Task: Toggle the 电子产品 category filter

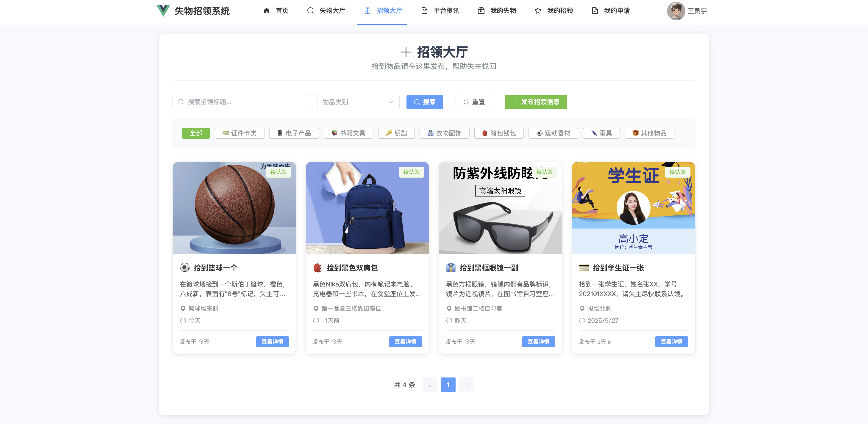Action: tap(294, 133)
